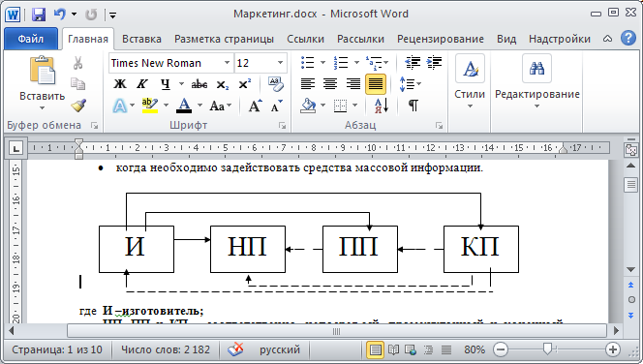Open the font name dropdown
643x364 pixels.
[x=227, y=63]
